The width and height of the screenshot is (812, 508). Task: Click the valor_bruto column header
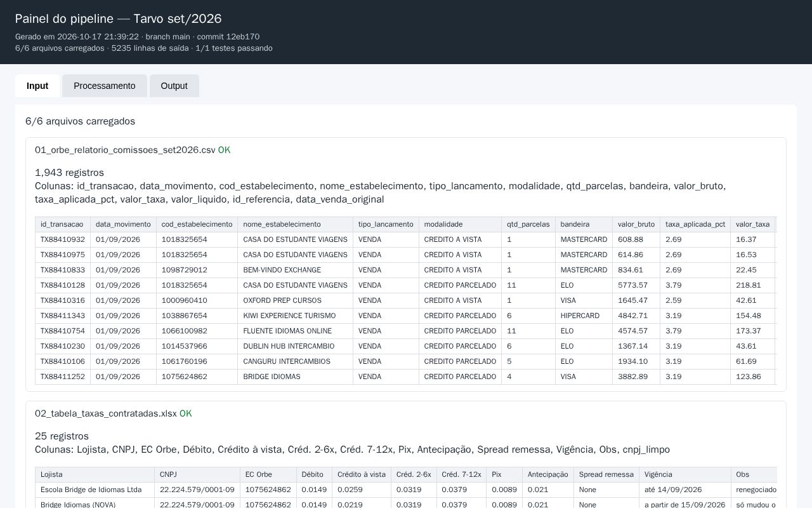click(636, 224)
